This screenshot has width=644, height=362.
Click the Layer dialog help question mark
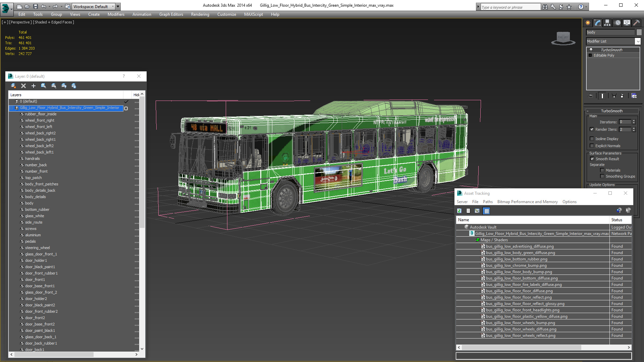click(x=124, y=76)
